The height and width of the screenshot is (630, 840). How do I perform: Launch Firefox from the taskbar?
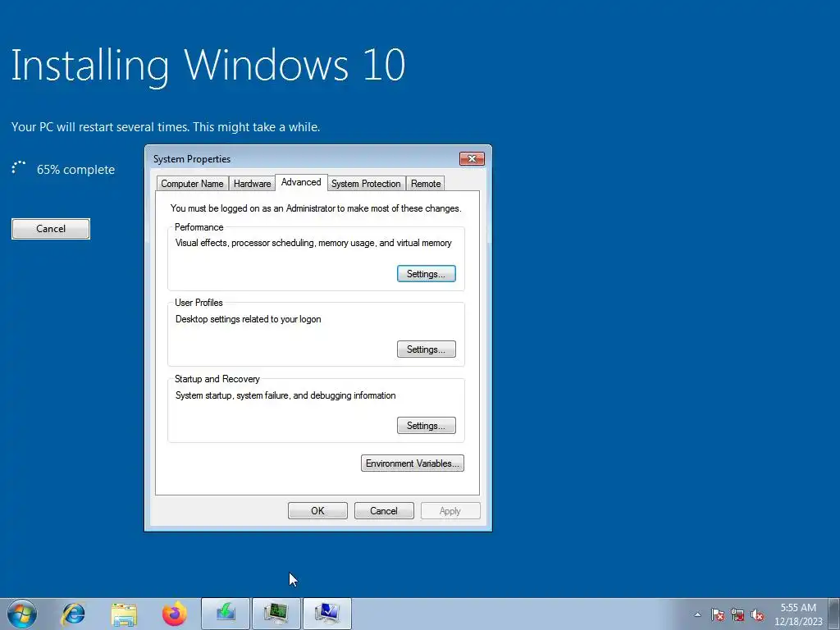pyautogui.click(x=175, y=614)
